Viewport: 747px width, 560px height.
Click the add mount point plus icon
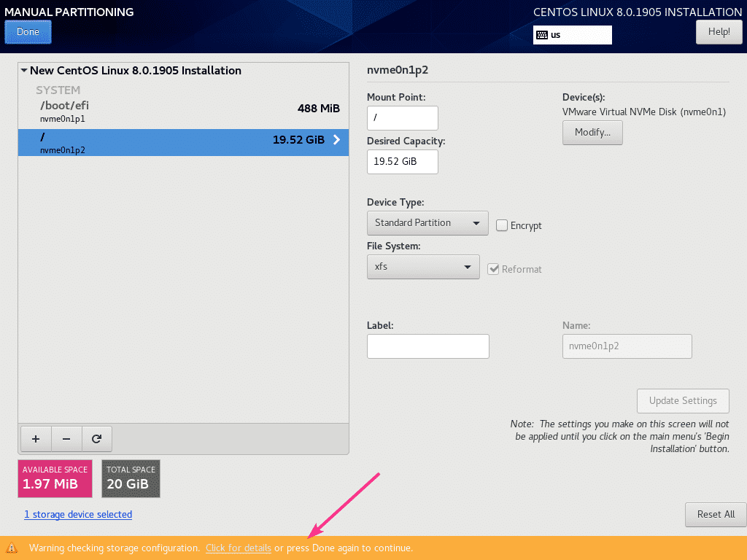point(35,439)
